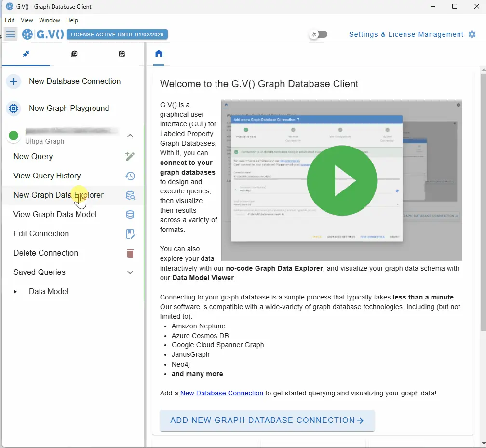Viewport: 486px width, 448px height.
Task: Click Add New Graph Database Connection button
Action: (x=267, y=421)
